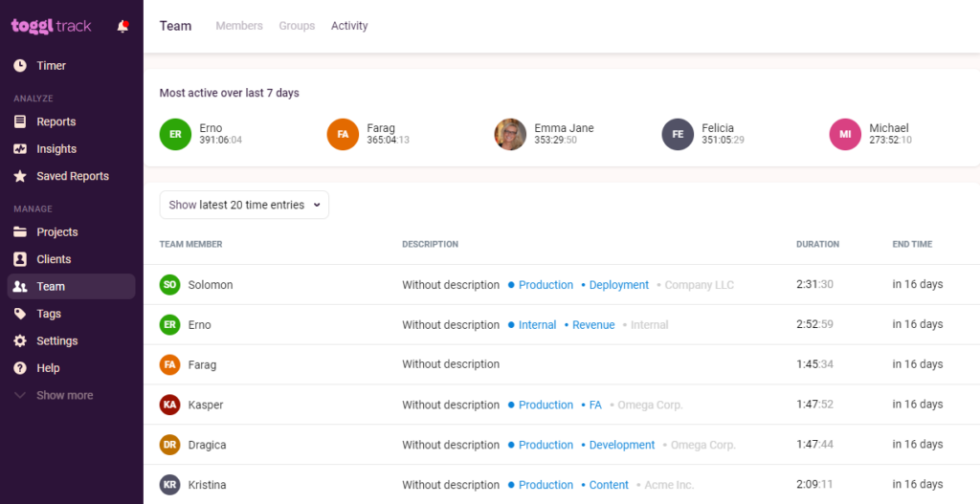
Task: Open Saved Reports star item
Action: (72, 176)
